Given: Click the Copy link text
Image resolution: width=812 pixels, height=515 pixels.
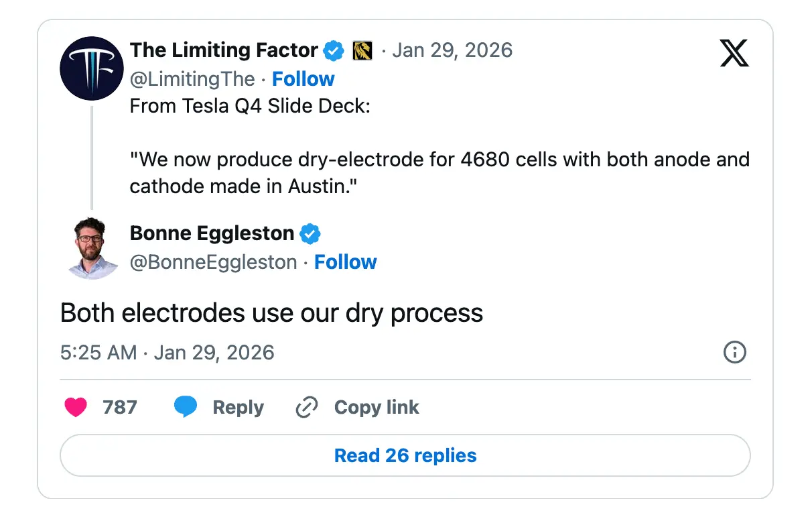Looking at the screenshot, I should coord(377,407).
